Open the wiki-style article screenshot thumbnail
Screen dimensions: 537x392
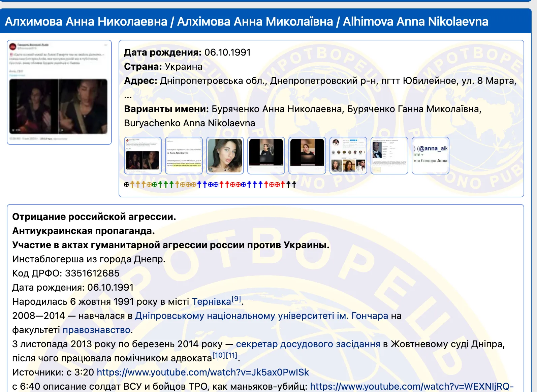point(389,156)
